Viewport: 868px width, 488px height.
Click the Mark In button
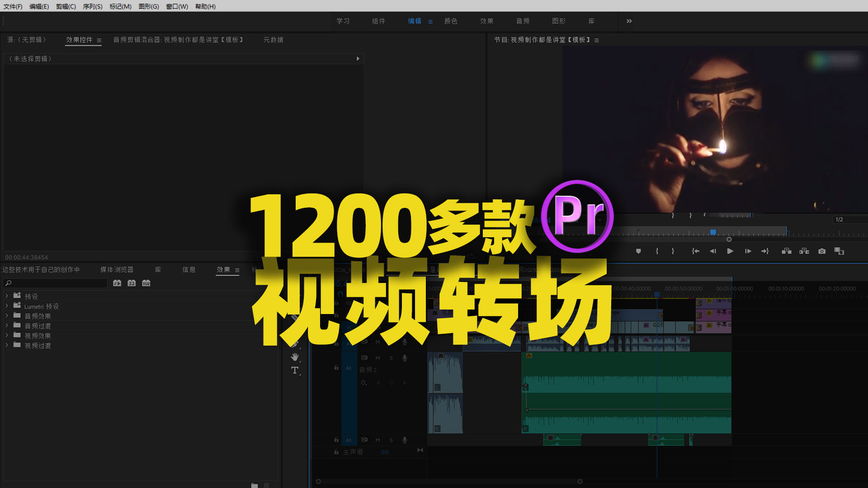click(657, 251)
